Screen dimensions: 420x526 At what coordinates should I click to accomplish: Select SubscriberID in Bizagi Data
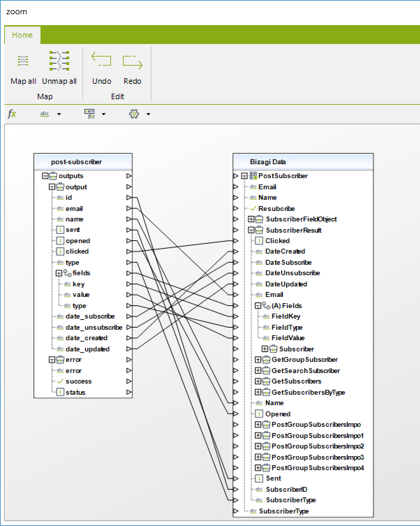coord(287,489)
